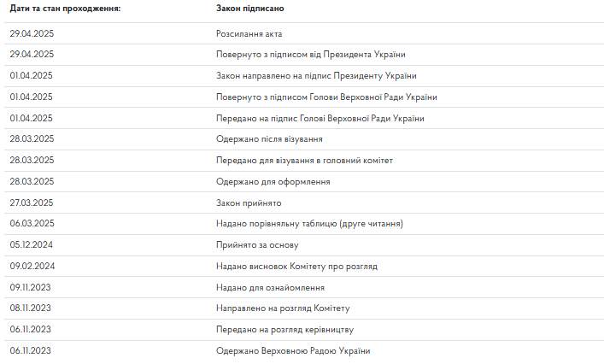Select 'Передано для візування в головний комітет'
Viewport: 604px width, 364px height.
coord(305,161)
